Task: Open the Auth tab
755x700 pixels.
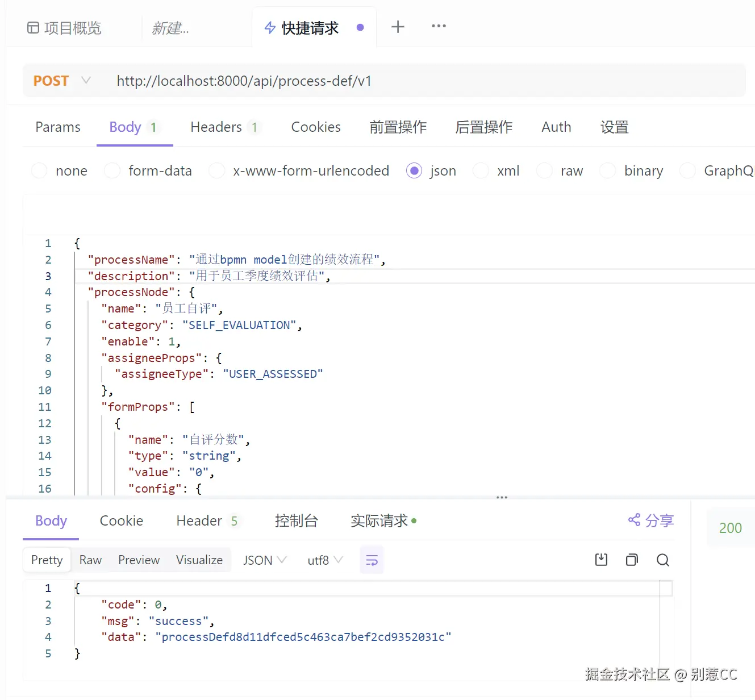Action: tap(556, 127)
